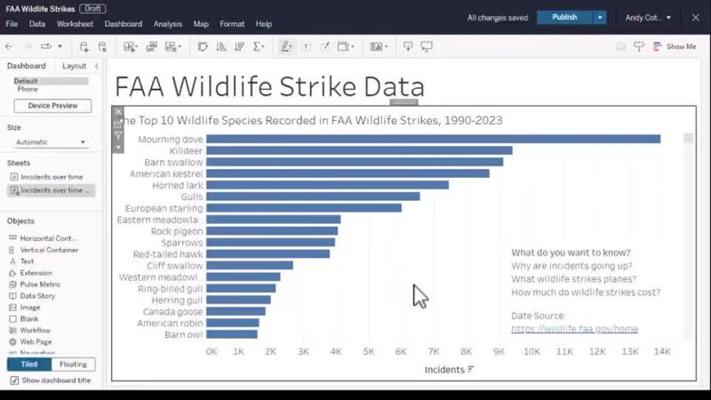Screen dimensions: 711x400
Task: Click the Totals sigma icon
Action: 258,46
